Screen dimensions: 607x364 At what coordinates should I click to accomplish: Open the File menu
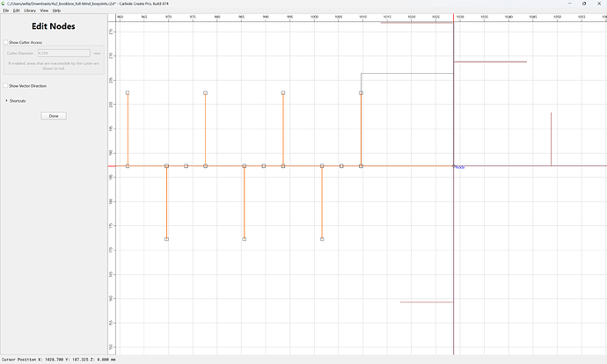click(6, 11)
